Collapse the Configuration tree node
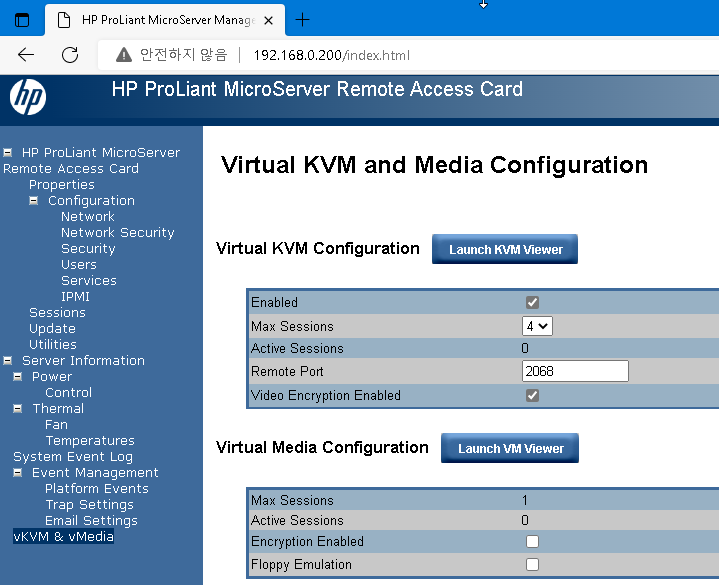 pyautogui.click(x=33, y=200)
